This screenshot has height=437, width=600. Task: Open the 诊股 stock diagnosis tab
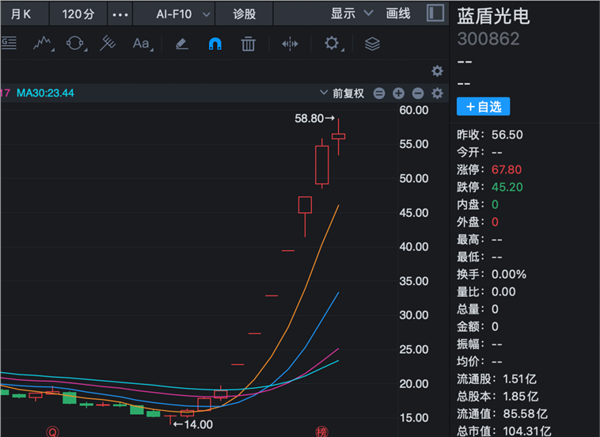point(244,14)
